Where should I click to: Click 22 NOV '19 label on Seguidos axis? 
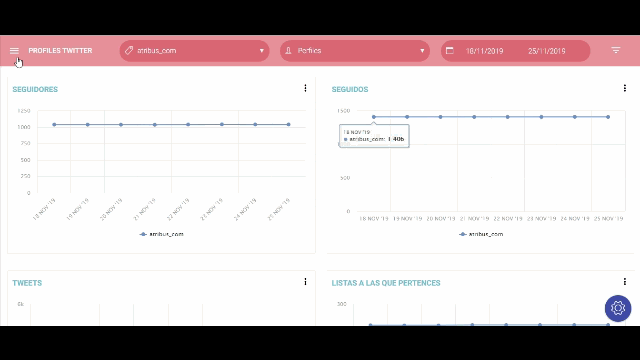[x=508, y=219]
